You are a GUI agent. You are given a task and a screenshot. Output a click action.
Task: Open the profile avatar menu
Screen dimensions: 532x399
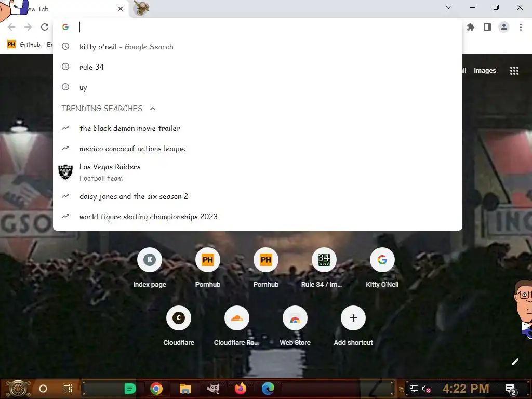point(504,27)
